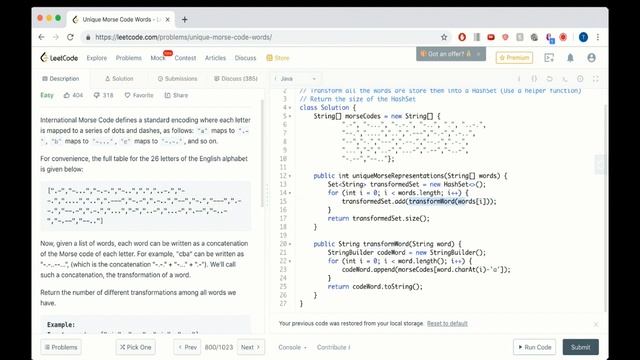Click the code format braces icon
Viewport: 640px width, 360px height.
tap(534, 78)
